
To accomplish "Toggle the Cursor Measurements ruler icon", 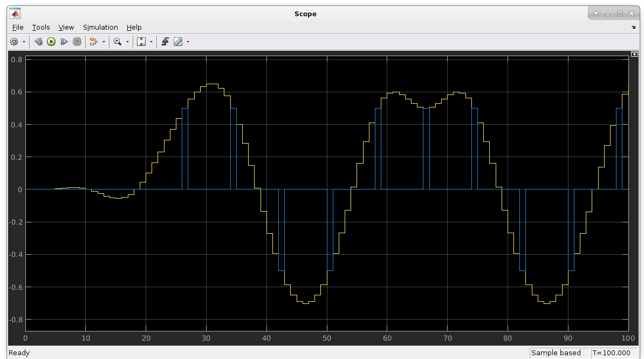I will [x=179, y=42].
